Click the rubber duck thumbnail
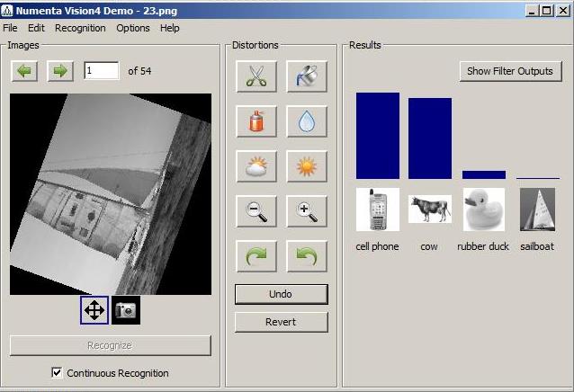The width and height of the screenshot is (574, 392). [484, 209]
